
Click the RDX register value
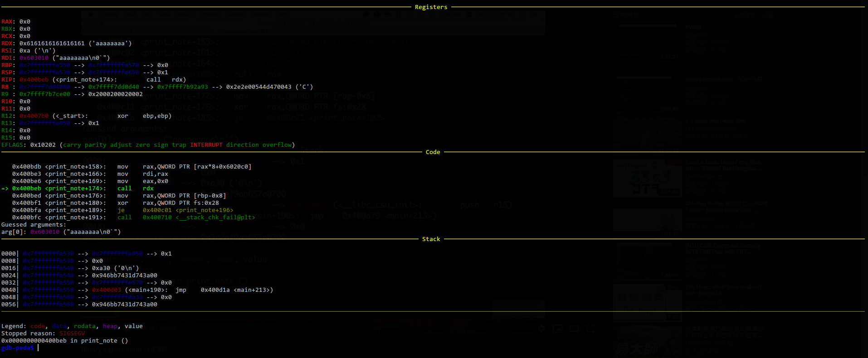tap(52, 44)
